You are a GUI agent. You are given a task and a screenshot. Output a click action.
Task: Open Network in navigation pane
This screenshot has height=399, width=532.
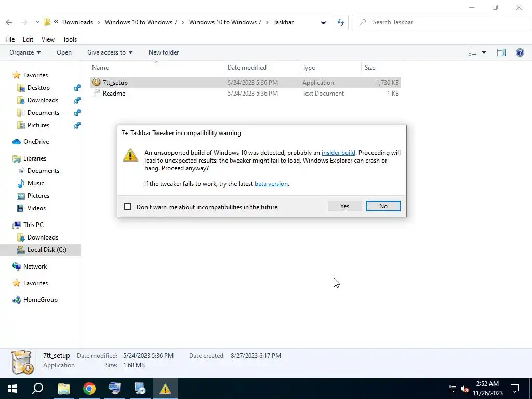[35, 267]
